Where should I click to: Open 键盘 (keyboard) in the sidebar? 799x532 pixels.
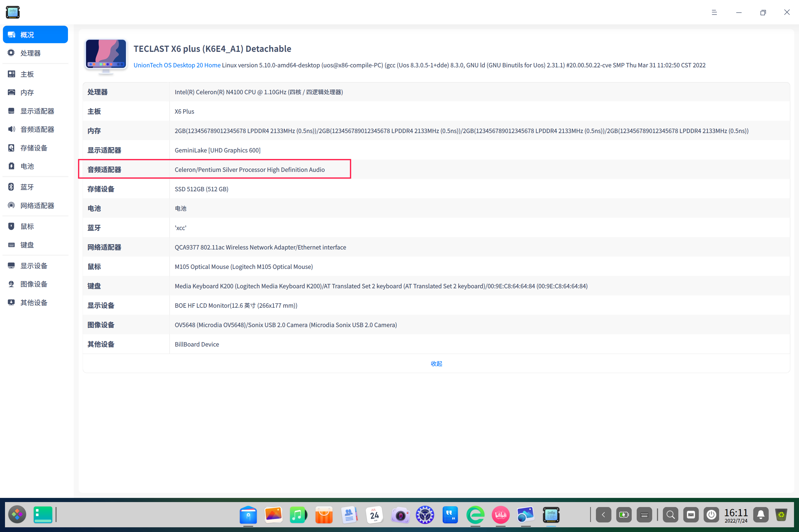pyautogui.click(x=27, y=245)
